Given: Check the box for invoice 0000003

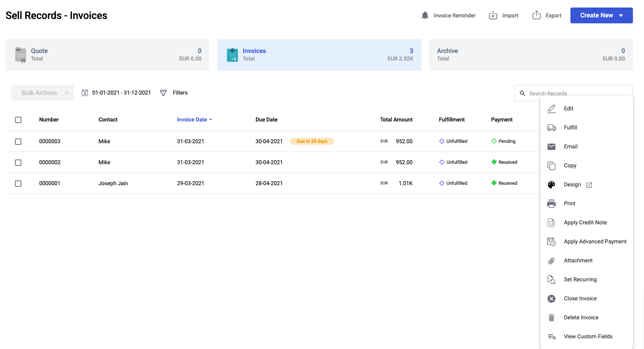Looking at the screenshot, I should [18, 142].
